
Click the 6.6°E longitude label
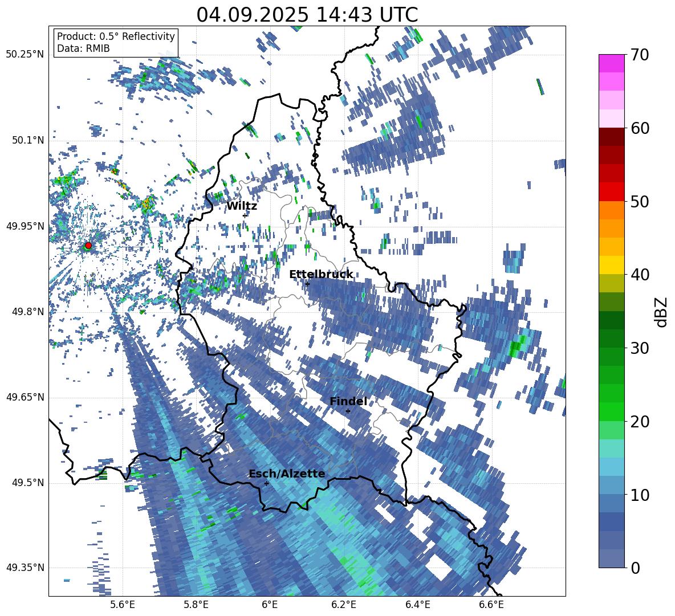pyautogui.click(x=491, y=605)
